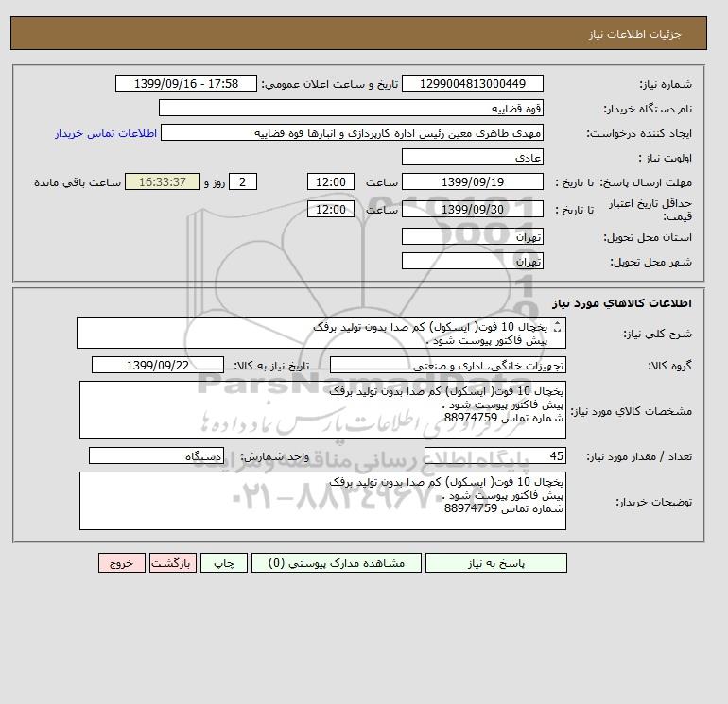Click the delivery province field 'تهران'
This screenshot has width=728, height=704.
tap(472, 236)
